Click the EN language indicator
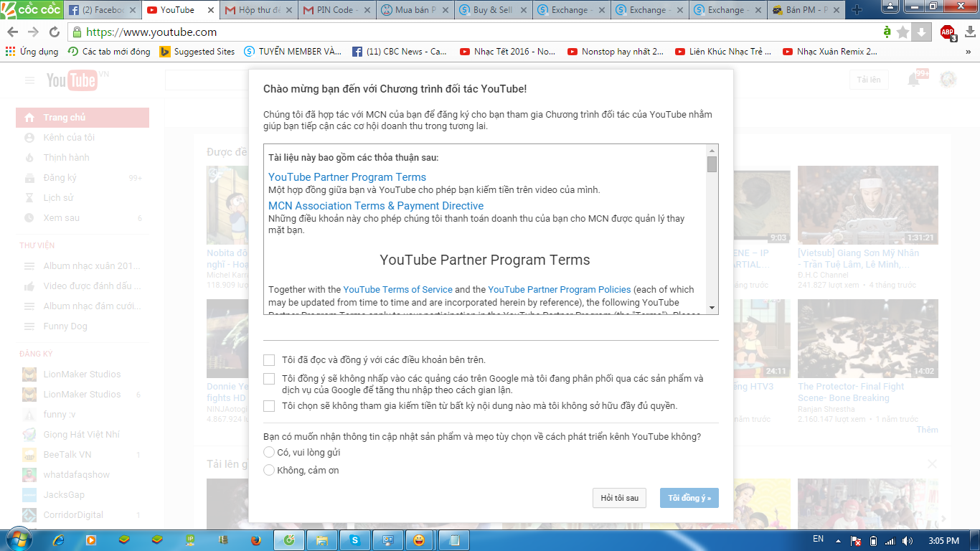 point(818,539)
